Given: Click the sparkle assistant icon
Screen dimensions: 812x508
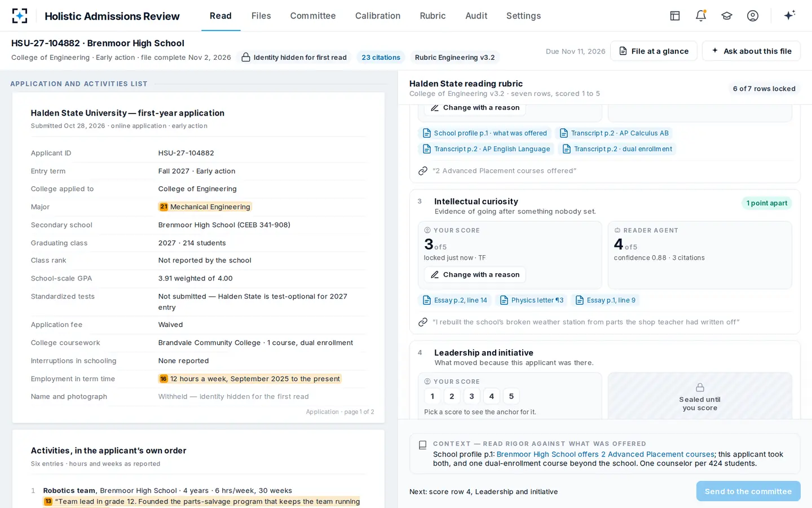Looking at the screenshot, I should 789,15.
